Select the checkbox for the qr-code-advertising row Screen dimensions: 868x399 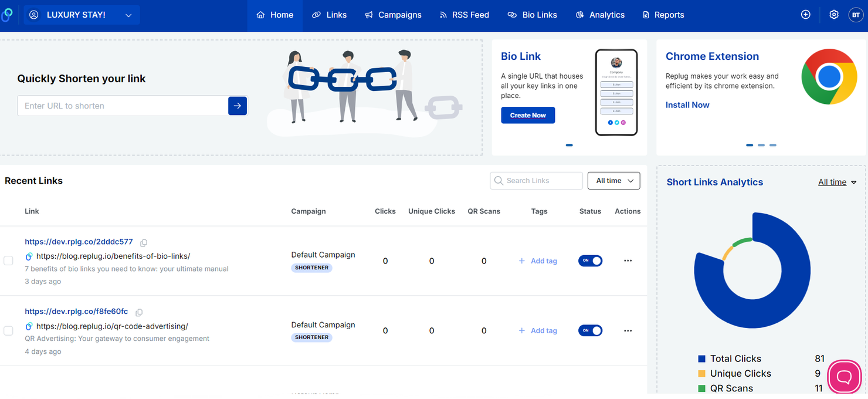click(x=8, y=331)
